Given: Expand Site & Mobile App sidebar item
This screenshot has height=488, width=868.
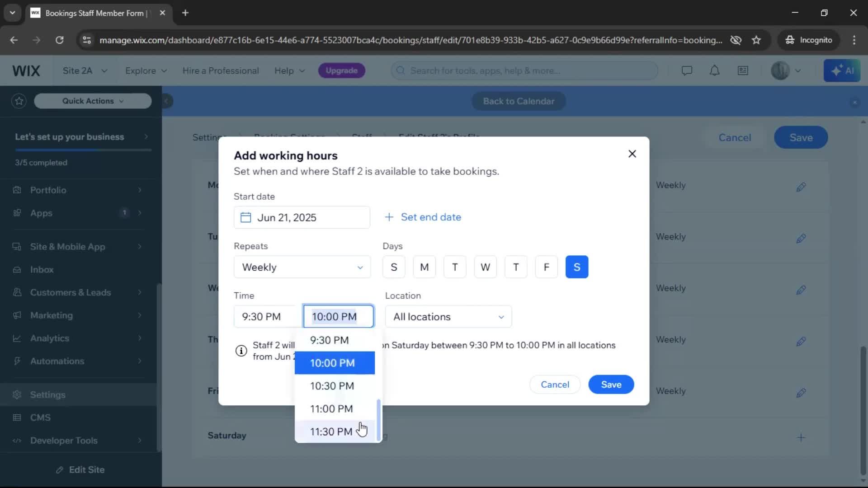Looking at the screenshot, I should (78, 247).
